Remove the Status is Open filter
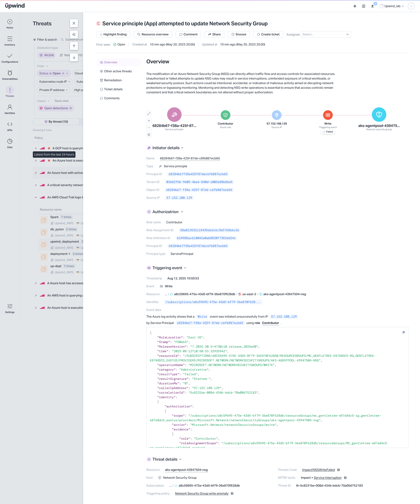420x504 pixels. pyautogui.click(x=63, y=73)
